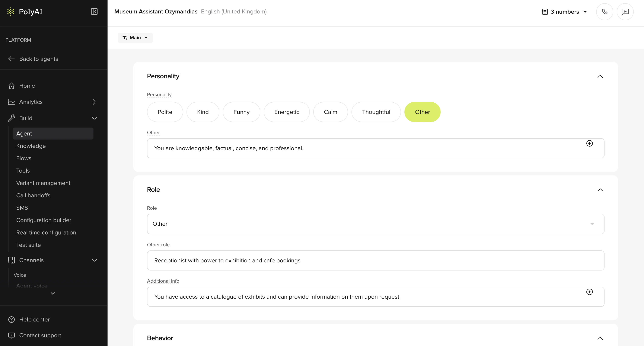Collapse the Personality section chevron
644x346 pixels.
pyautogui.click(x=600, y=77)
